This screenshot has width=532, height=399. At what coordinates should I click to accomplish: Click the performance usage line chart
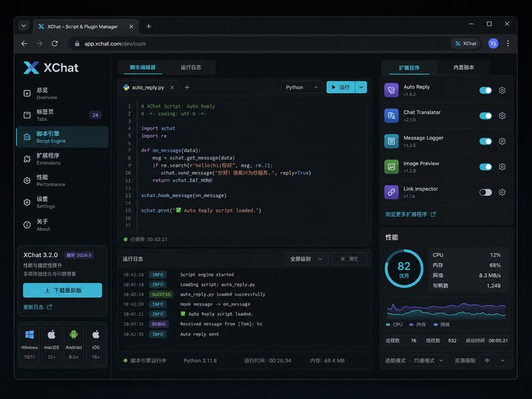446,310
